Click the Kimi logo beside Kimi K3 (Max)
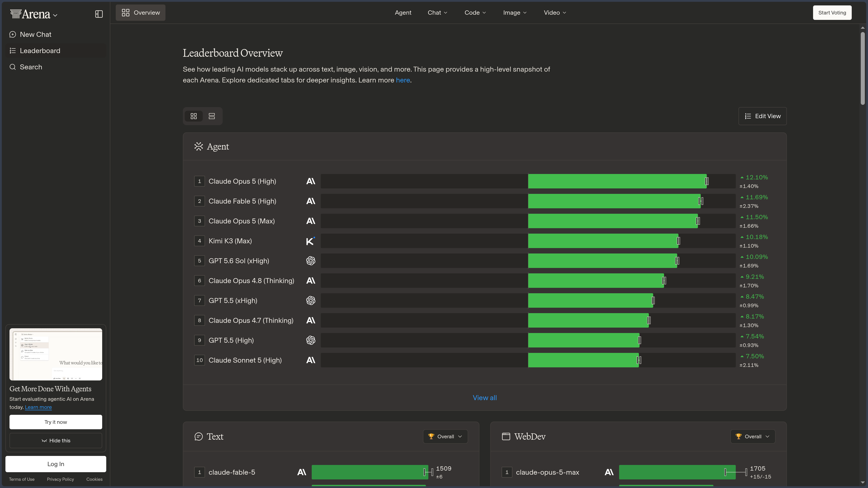The width and height of the screenshot is (868, 488). (310, 241)
